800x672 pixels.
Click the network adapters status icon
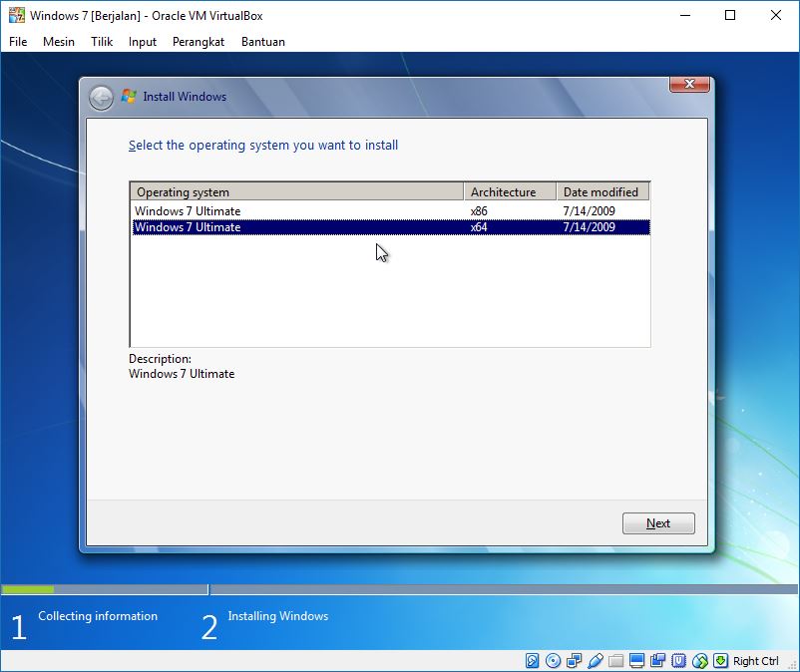(574, 661)
